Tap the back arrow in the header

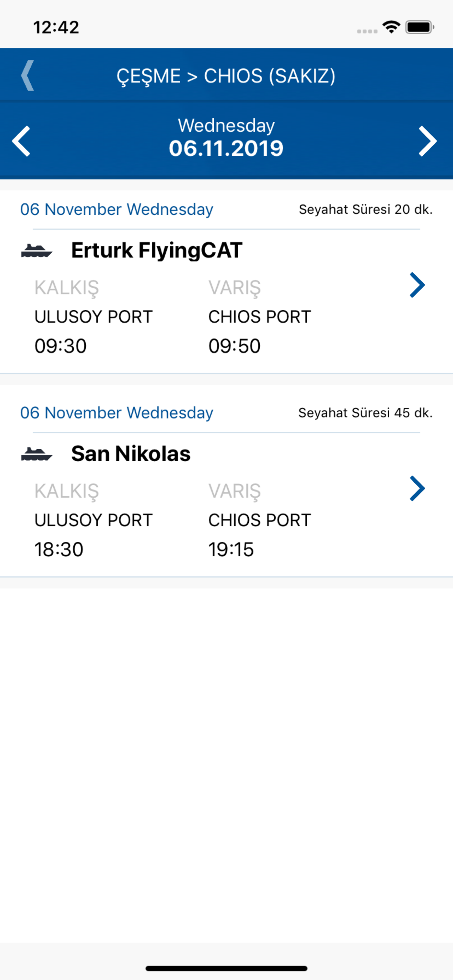(x=27, y=75)
